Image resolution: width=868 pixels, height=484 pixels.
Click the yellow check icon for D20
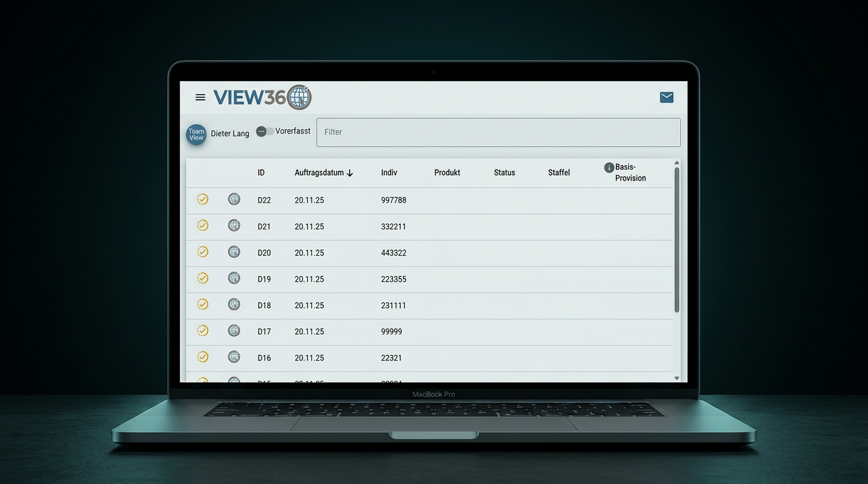[x=202, y=251]
